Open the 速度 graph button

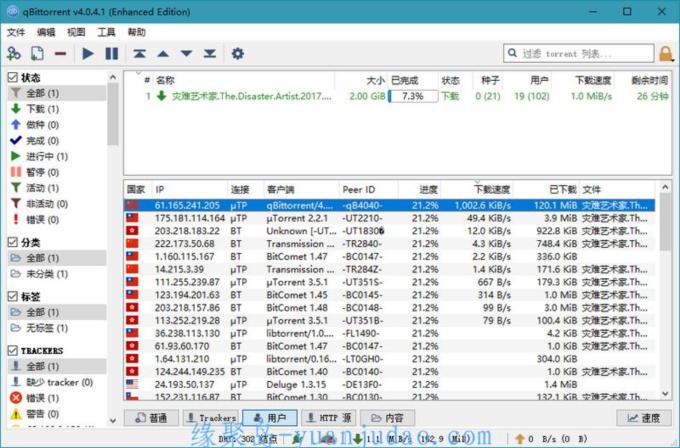coord(644,418)
